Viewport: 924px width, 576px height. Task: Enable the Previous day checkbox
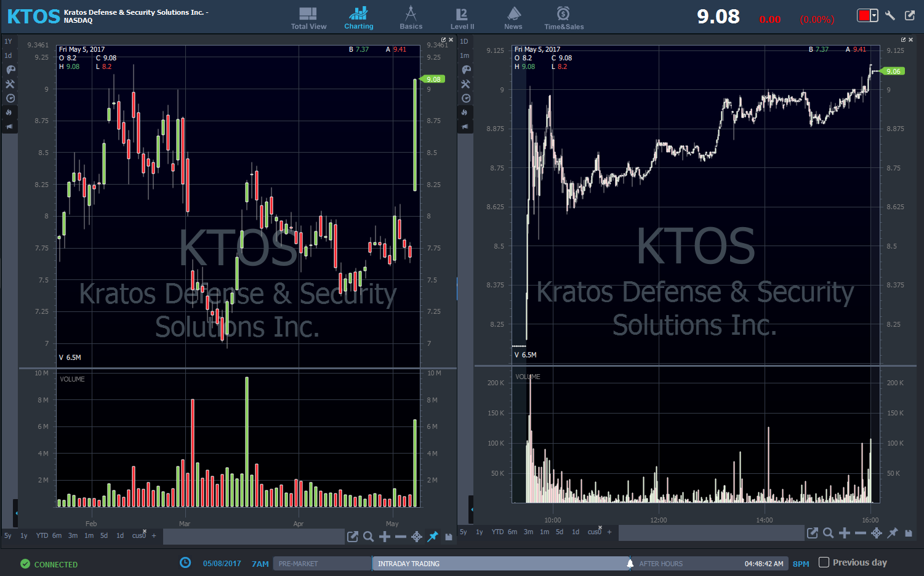point(824,562)
